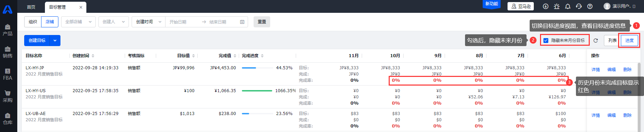Sort by 目标值 column sort arrows
The image size is (644, 132).
coord(193,56)
